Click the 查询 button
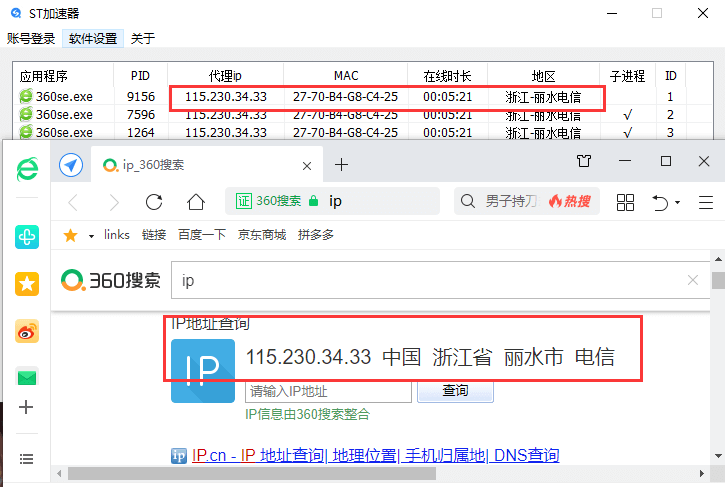Viewport: 725px width, 487px height. click(455, 391)
